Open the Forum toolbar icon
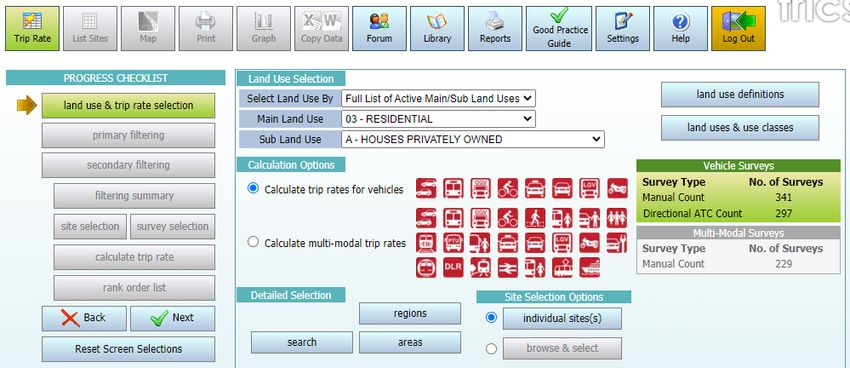The width and height of the screenshot is (850, 368). click(379, 29)
